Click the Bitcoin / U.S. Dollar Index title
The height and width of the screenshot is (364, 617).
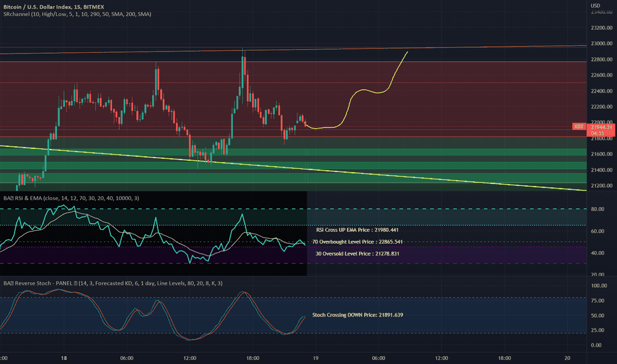54,7
